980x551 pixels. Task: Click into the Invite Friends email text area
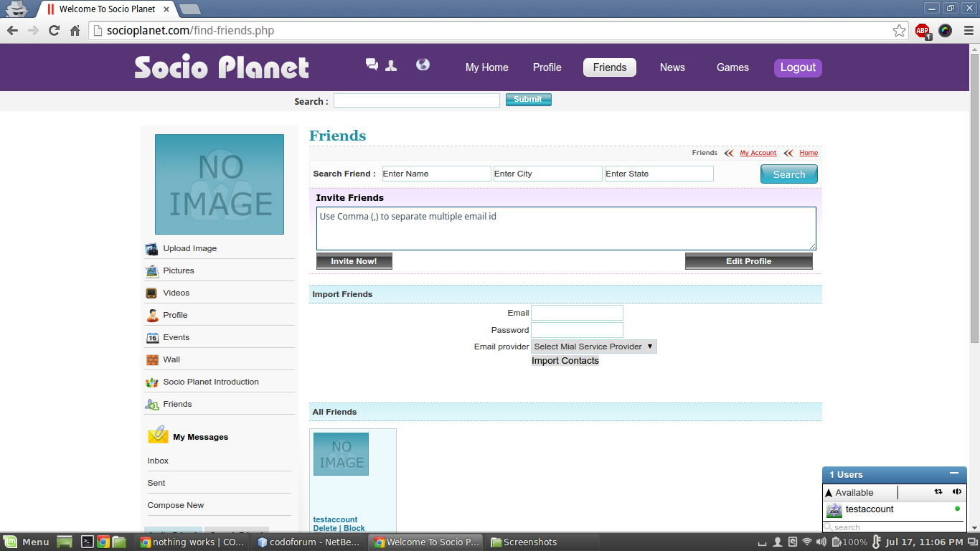coord(566,229)
